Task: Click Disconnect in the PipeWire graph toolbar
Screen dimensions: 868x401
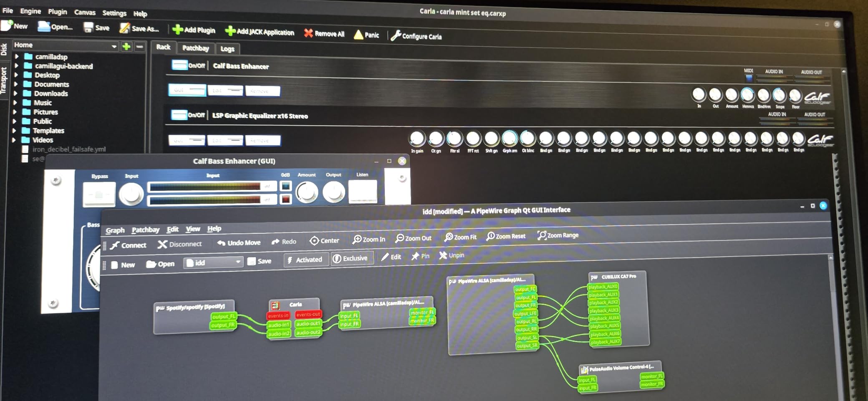Action: click(x=179, y=244)
